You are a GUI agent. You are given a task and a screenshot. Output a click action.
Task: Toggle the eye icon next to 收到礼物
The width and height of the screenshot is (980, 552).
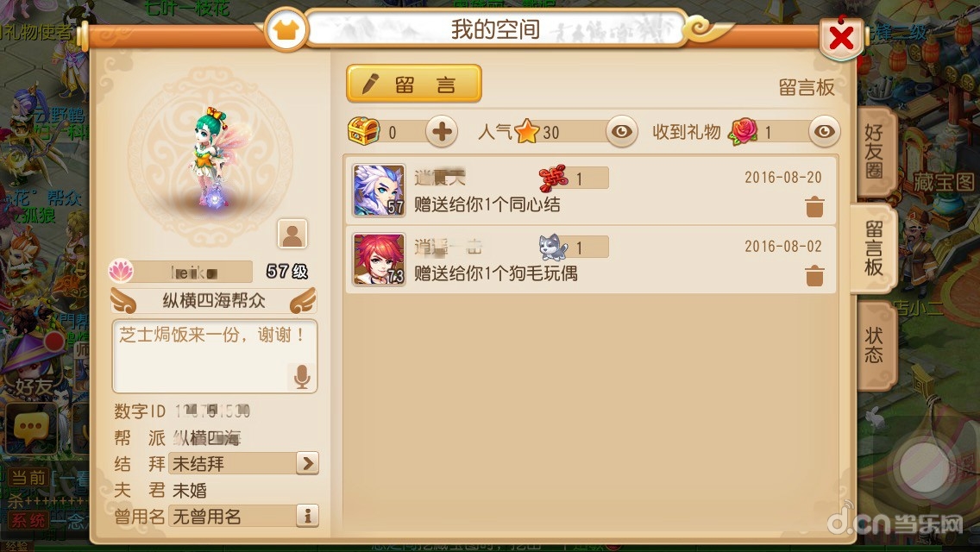pyautogui.click(x=824, y=132)
